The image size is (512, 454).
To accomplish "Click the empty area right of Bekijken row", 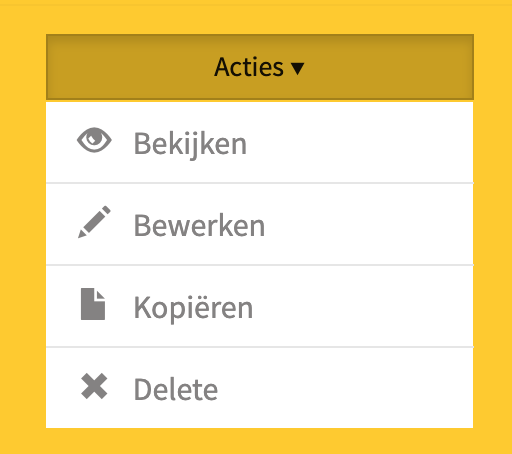I will (x=360, y=143).
